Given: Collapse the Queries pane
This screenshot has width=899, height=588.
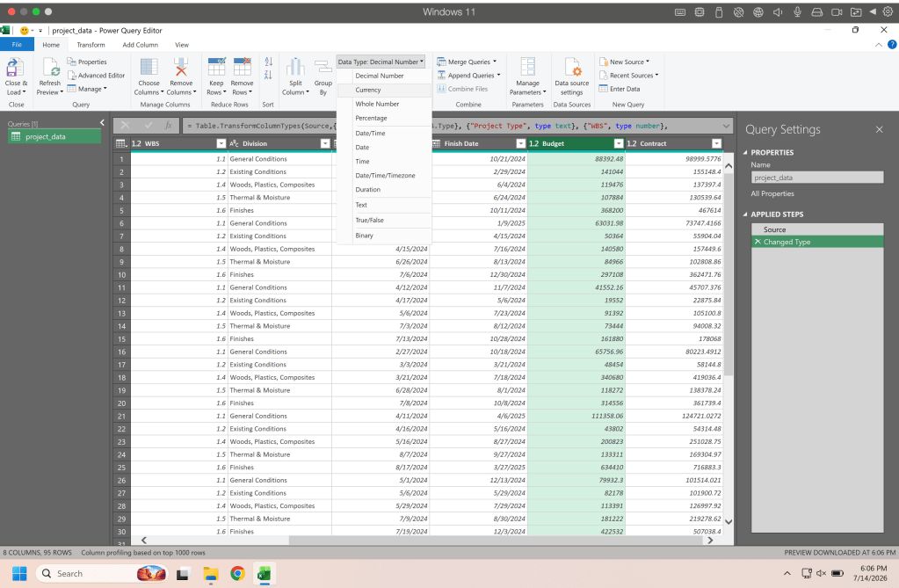Looking at the screenshot, I should click(102, 123).
